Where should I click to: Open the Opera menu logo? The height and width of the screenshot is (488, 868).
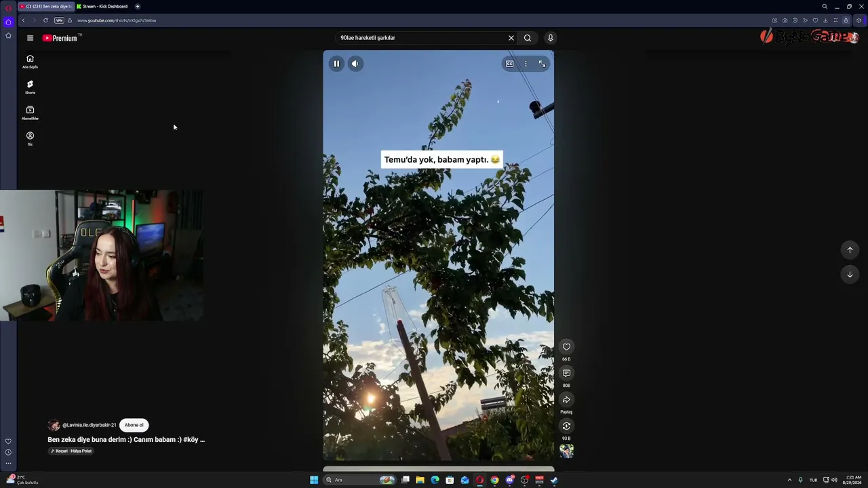tap(8, 7)
